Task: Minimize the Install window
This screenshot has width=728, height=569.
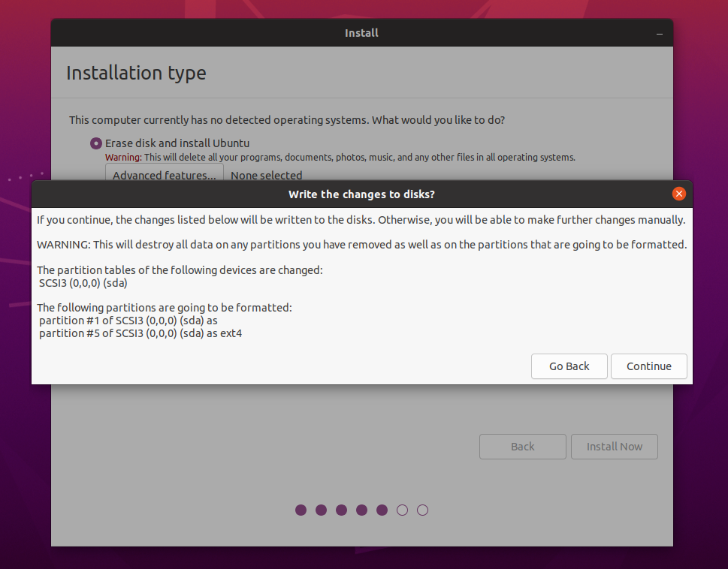Action: click(660, 33)
